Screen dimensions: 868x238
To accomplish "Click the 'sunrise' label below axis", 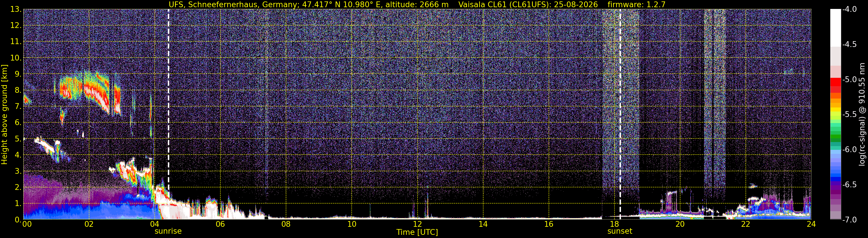I will click(168, 231).
